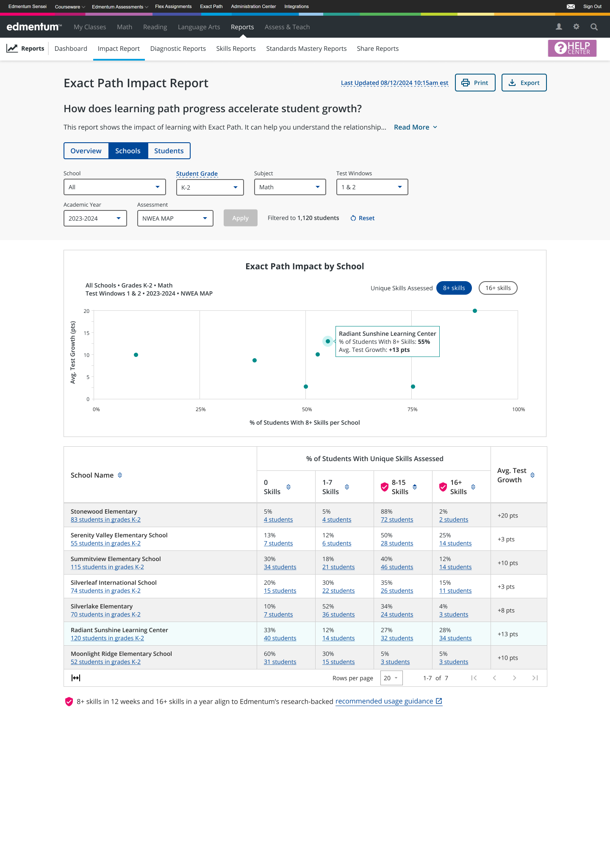Switch to the Students view
610x868 pixels.
click(169, 151)
